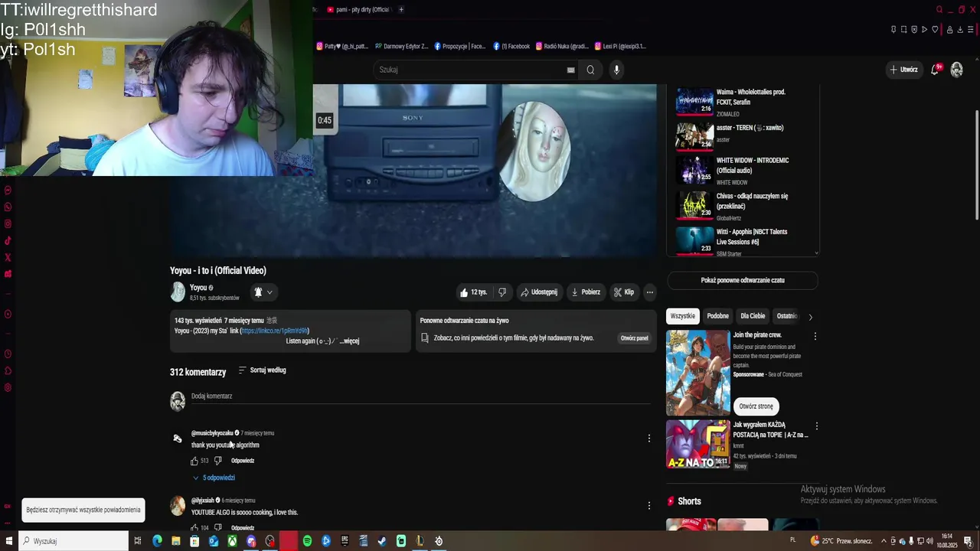Open TikTok in Opera sidebar
Viewport: 980px width, 551px height.
pyautogui.click(x=8, y=240)
